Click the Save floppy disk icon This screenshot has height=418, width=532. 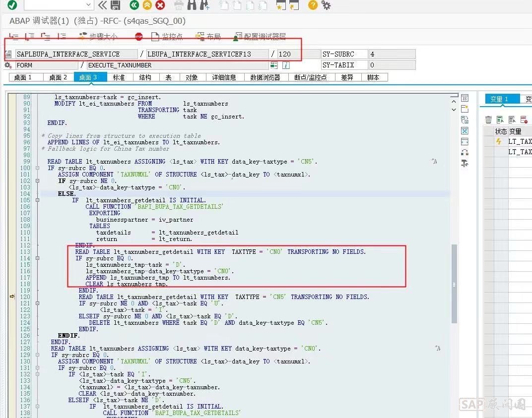[115, 5]
